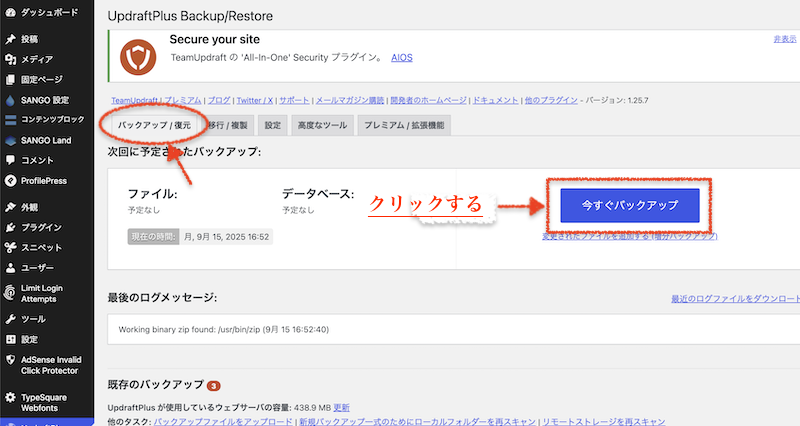
Task: Click the pages icon beside 固定ページ
Action: [10, 80]
